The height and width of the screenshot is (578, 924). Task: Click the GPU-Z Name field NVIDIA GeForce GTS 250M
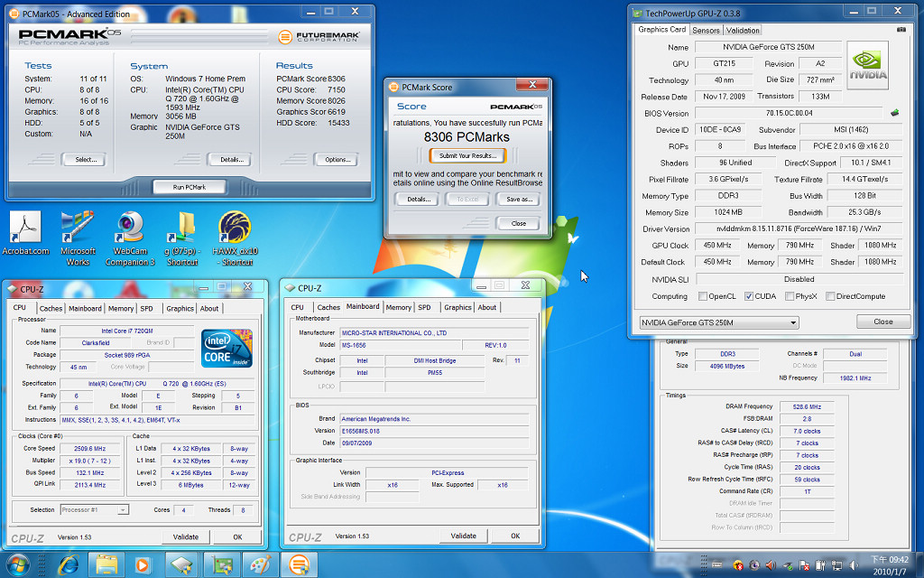point(769,47)
